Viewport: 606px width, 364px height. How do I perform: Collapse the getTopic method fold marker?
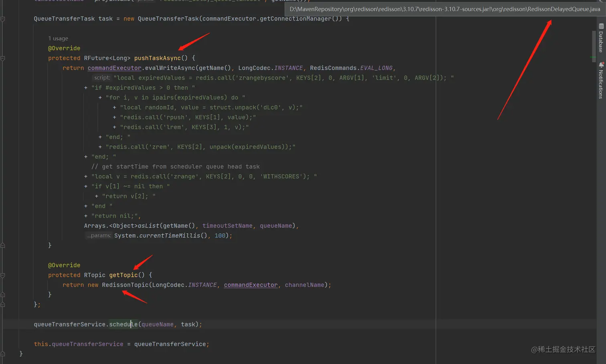click(x=2, y=275)
